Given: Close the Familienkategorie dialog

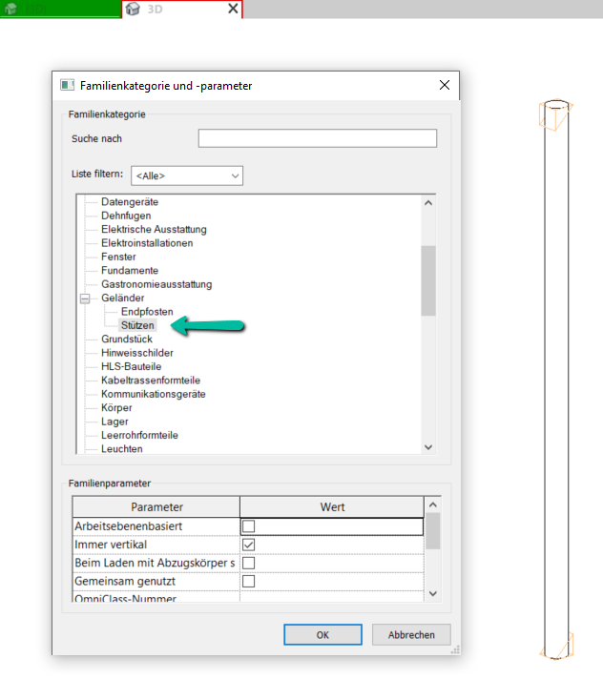Looking at the screenshot, I should point(444,85).
